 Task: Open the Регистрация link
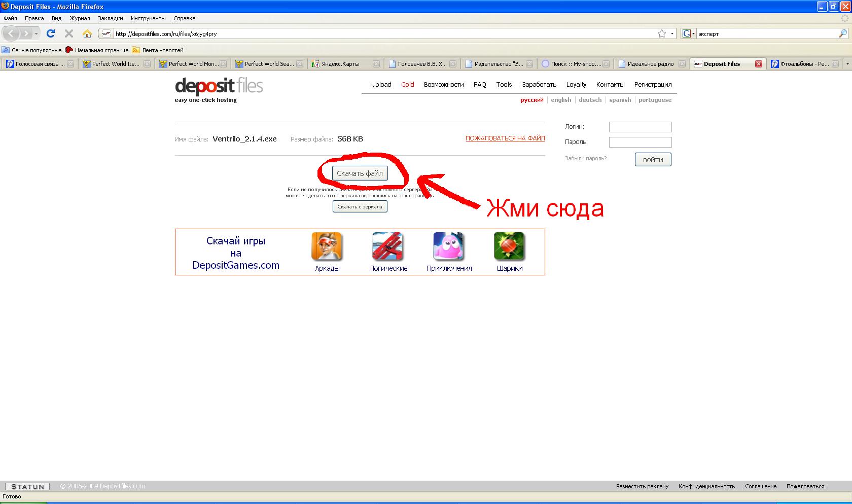point(653,85)
